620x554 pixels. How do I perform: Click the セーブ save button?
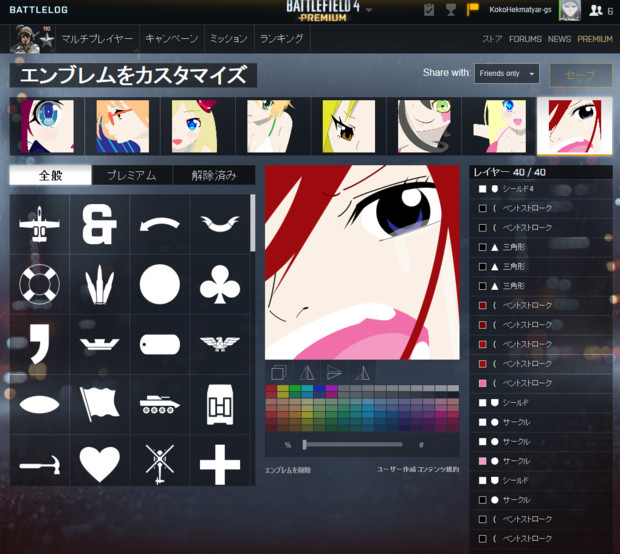coord(580,75)
